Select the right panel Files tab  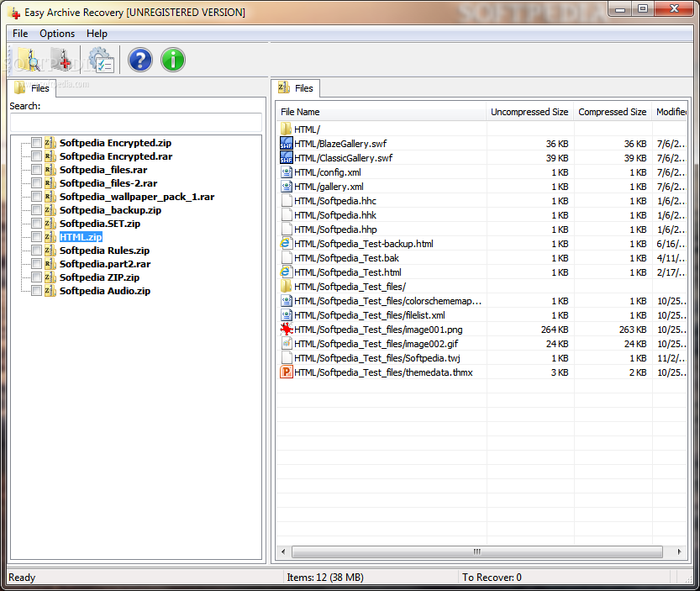[296, 88]
